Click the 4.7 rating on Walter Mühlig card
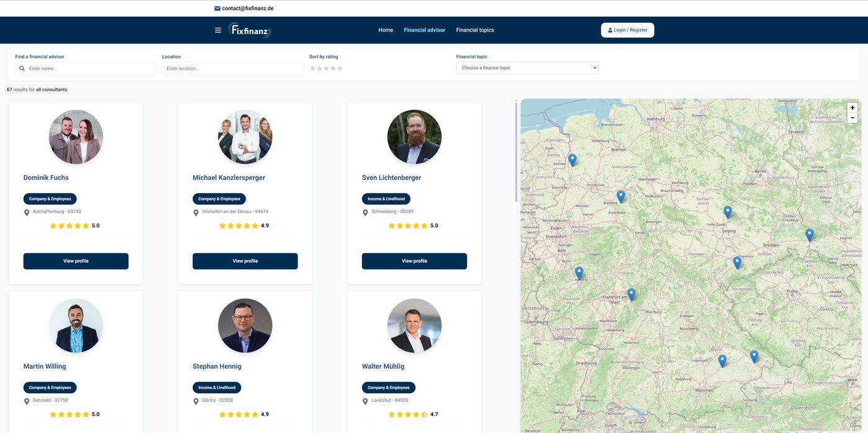The height and width of the screenshot is (433, 868). click(434, 414)
